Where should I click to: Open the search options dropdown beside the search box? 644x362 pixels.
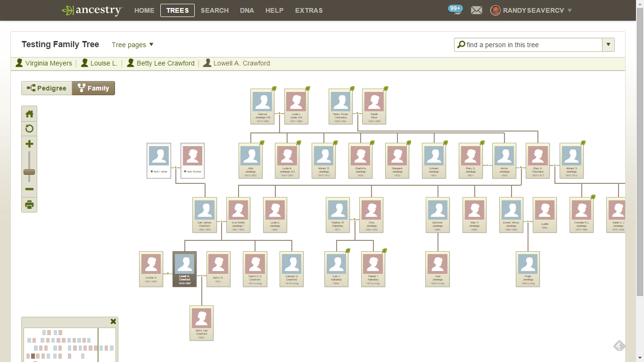608,44
